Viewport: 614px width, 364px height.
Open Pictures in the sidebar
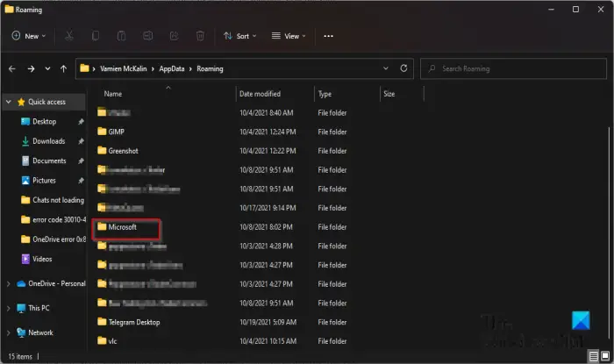click(x=44, y=181)
